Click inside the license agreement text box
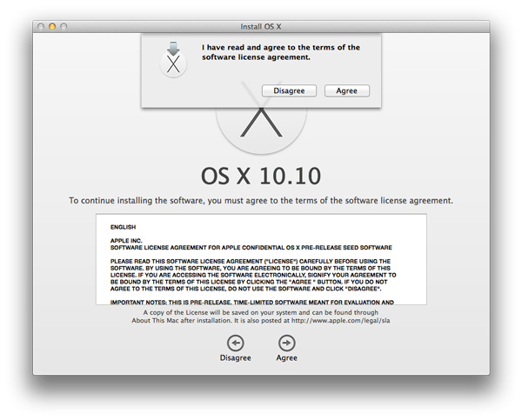This screenshot has width=522, height=420. coord(261,259)
